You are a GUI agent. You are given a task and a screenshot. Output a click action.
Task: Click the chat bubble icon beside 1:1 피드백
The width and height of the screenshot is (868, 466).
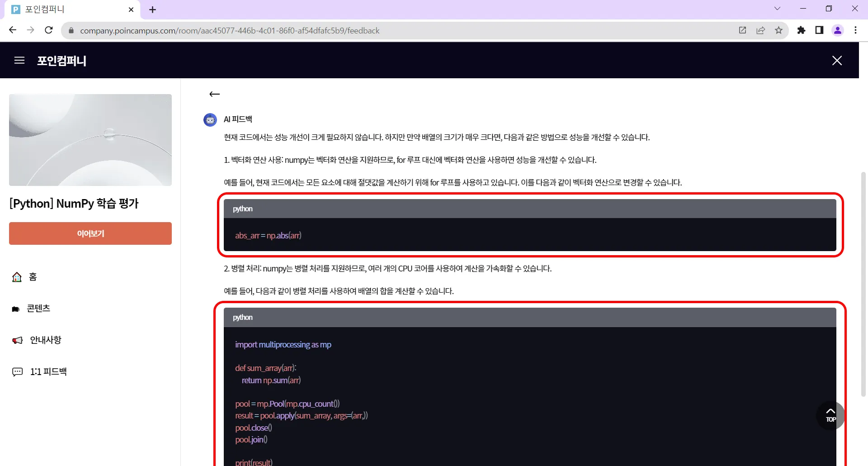(17, 372)
